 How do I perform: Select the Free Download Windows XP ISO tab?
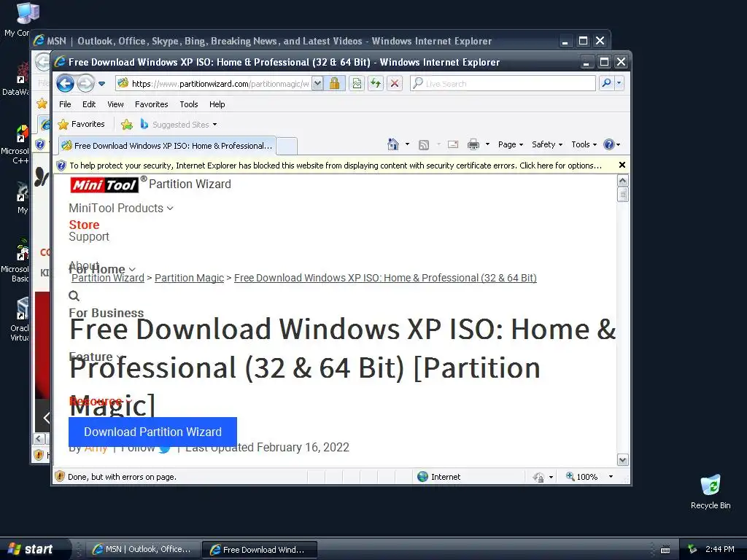click(x=168, y=146)
